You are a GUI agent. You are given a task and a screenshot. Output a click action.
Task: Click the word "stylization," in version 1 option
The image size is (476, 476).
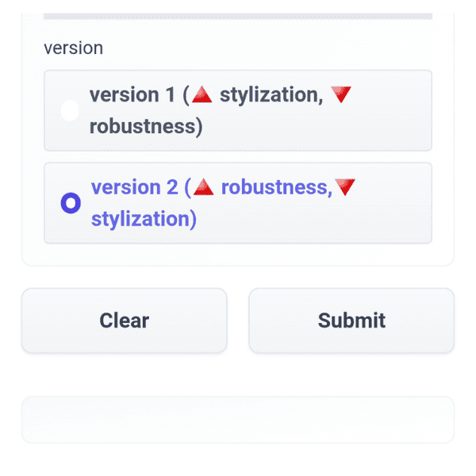(270, 95)
